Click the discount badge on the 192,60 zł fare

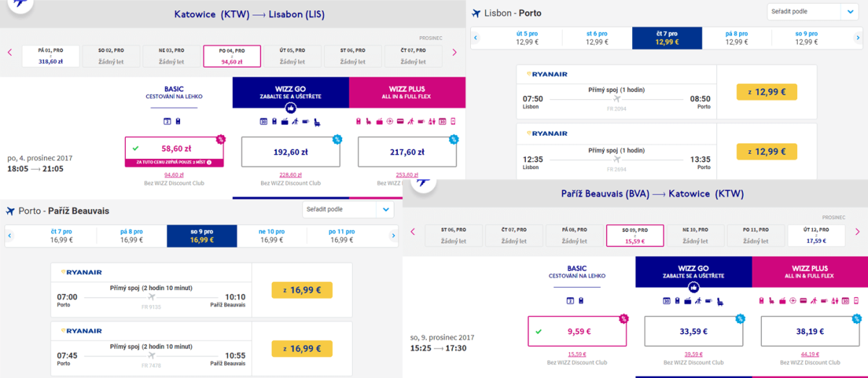point(337,139)
